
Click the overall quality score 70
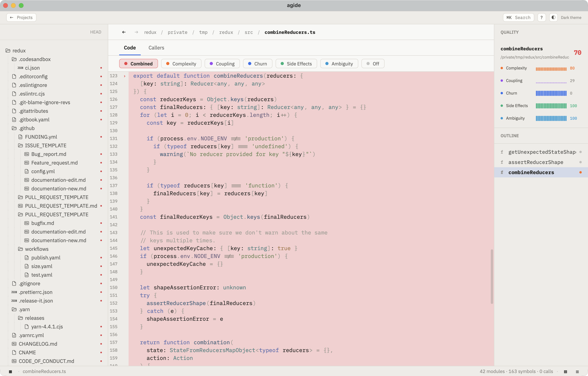[577, 53]
